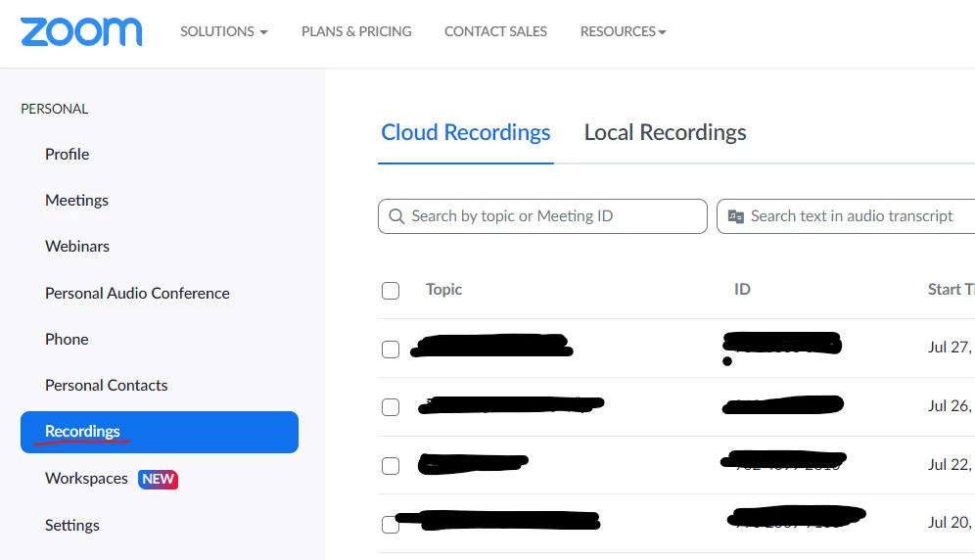Image resolution: width=975 pixels, height=560 pixels.
Task: Switch to Cloud Recordings tab
Action: tap(466, 132)
